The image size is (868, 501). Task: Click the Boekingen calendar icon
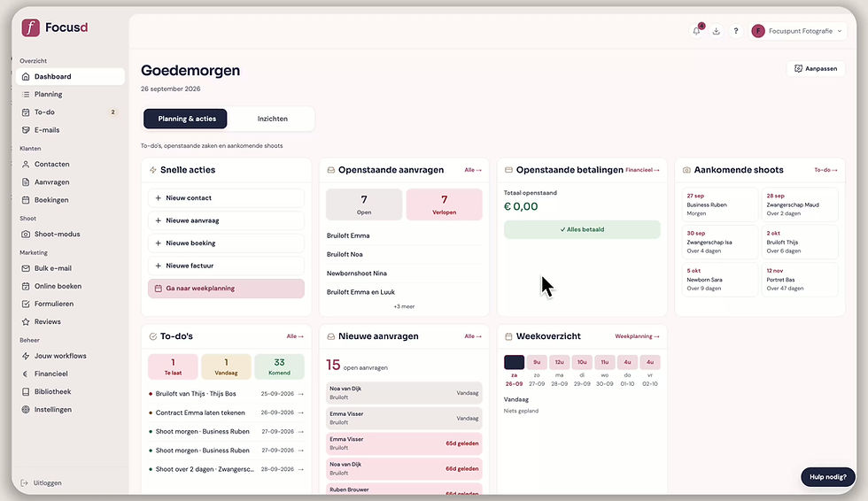click(x=26, y=200)
